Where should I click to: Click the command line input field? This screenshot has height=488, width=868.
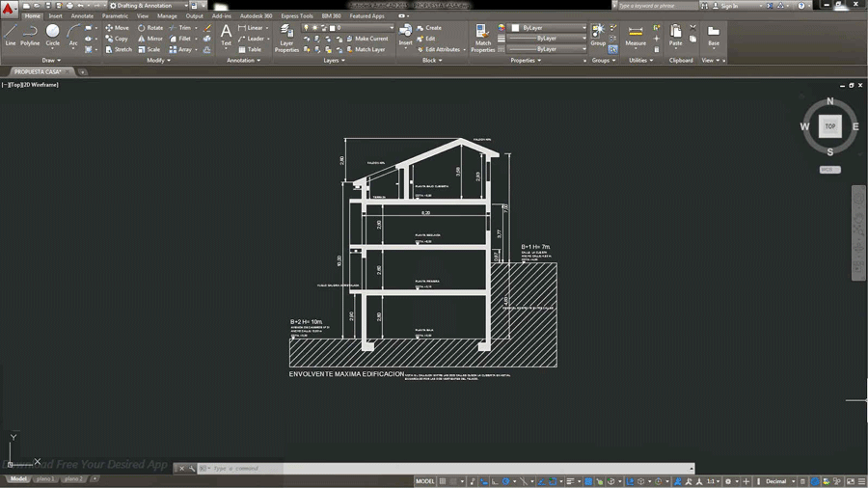pyautogui.click(x=448, y=469)
